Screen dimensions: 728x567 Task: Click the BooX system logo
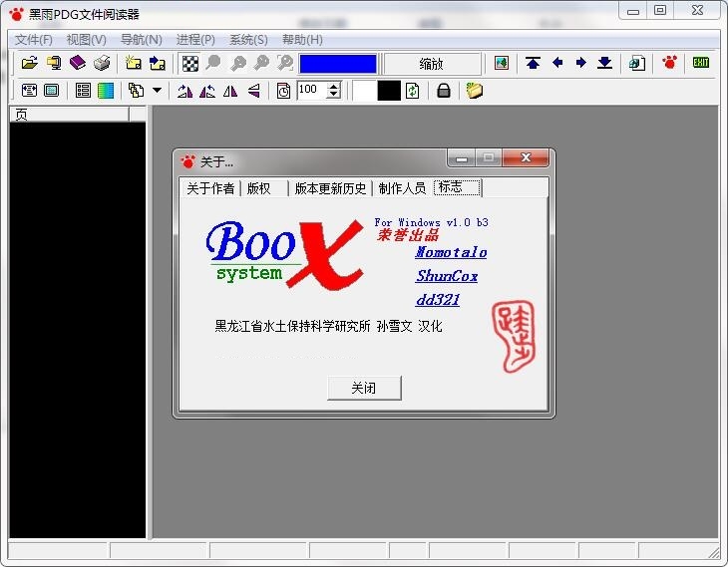tap(284, 253)
